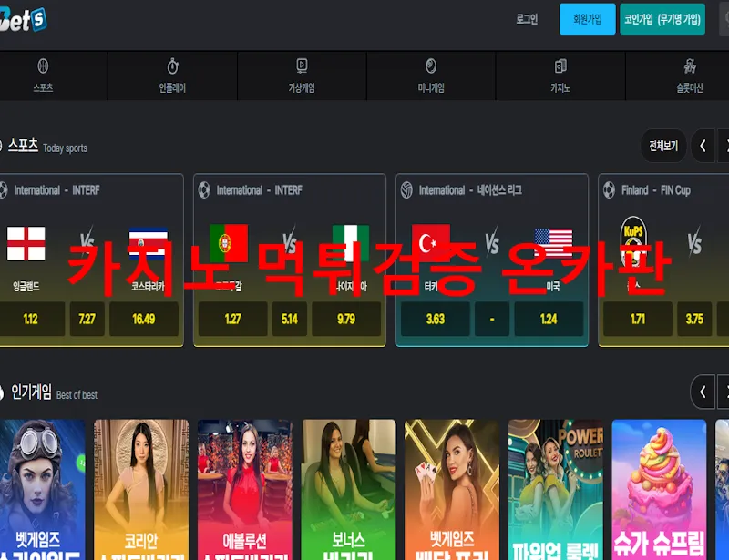This screenshot has width=729, height=560.
Task: Click the Portugal flag icon
Action: tap(229, 243)
